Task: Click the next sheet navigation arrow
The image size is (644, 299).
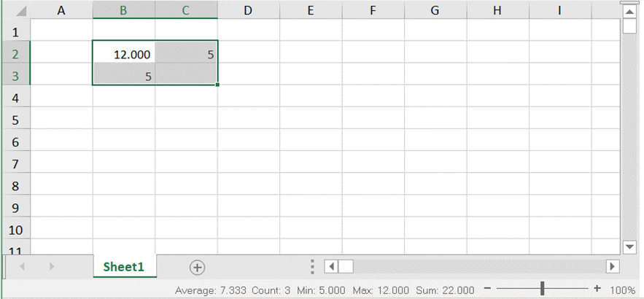Action: [x=51, y=267]
